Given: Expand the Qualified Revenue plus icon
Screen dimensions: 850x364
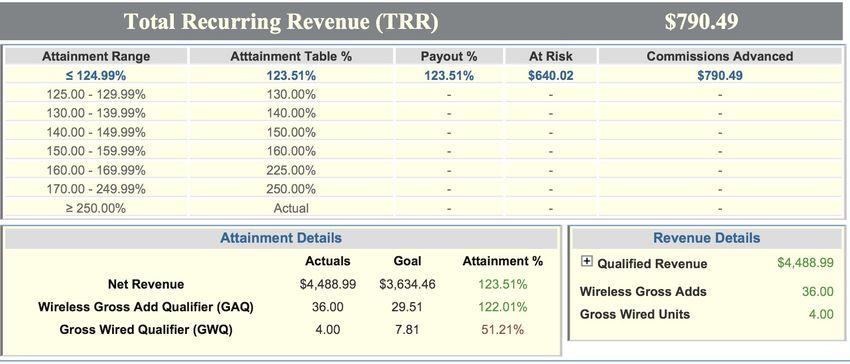Looking at the screenshot, I should tap(586, 261).
